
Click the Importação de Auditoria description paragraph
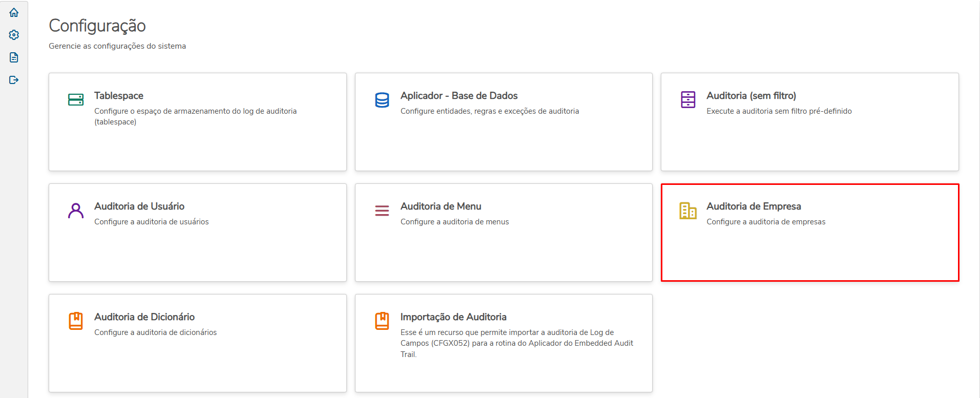517,343
